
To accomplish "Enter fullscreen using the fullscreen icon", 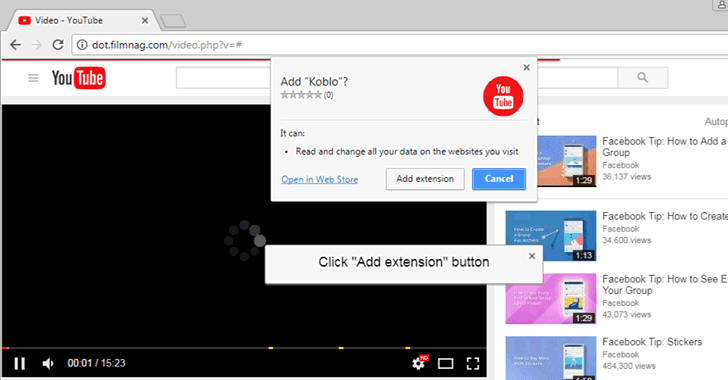I will tap(473, 363).
